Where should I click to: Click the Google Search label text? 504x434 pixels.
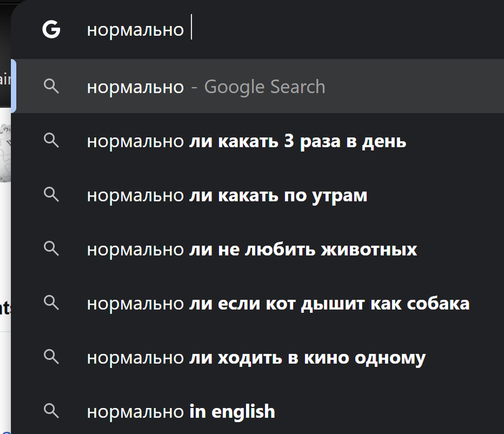(265, 87)
